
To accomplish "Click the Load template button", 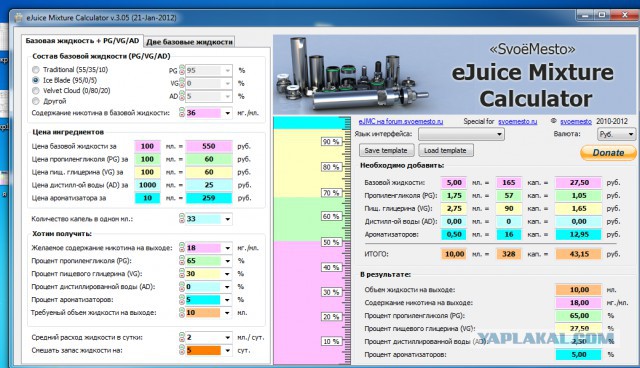I will pyautogui.click(x=445, y=150).
